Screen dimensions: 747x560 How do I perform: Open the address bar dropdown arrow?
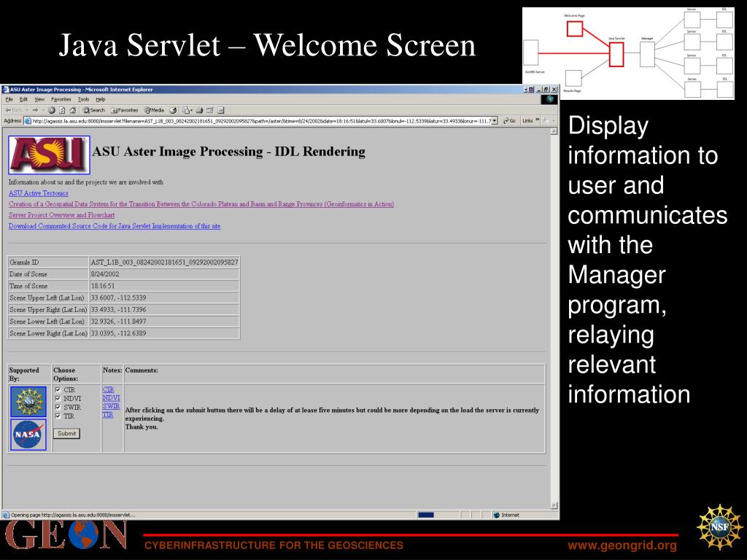495,121
